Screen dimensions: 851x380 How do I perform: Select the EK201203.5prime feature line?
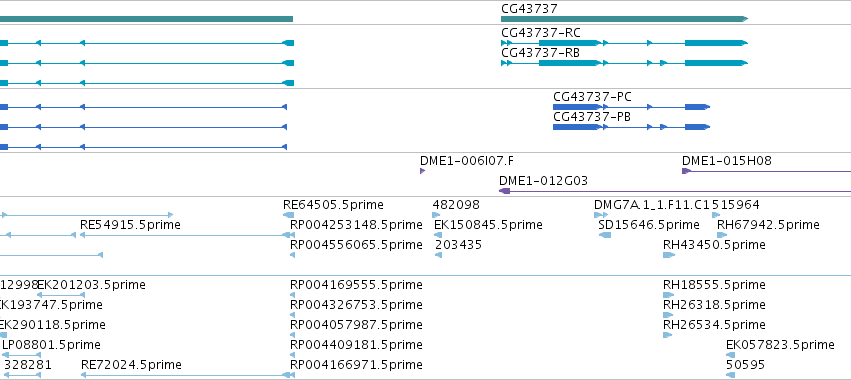[60, 295]
